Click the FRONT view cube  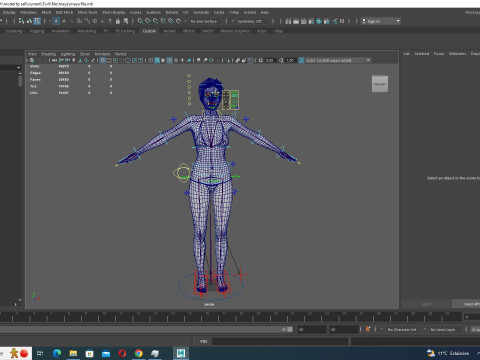click(380, 84)
